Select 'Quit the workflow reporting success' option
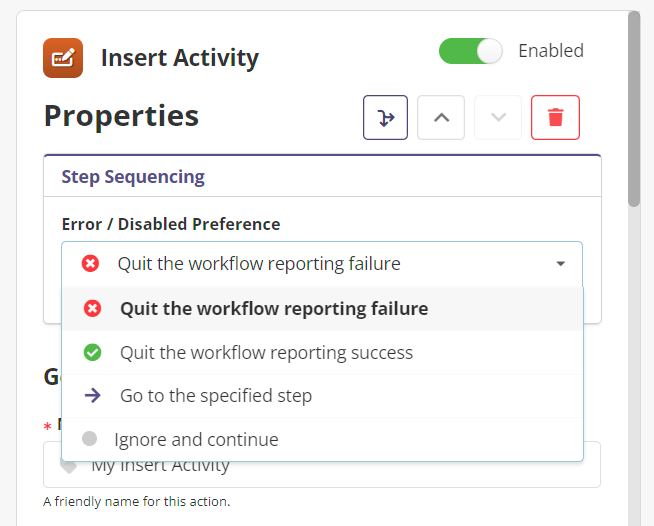Viewport: 654px width, 526px height. [x=266, y=352]
